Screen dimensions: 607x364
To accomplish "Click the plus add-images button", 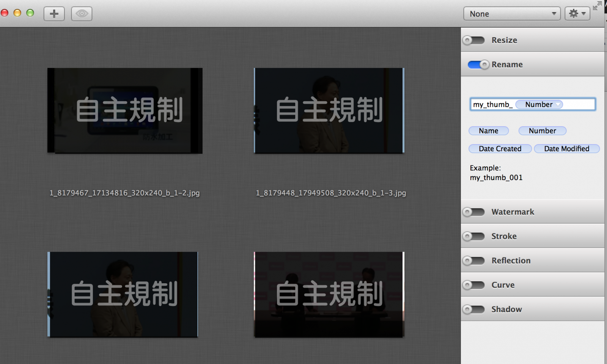I will 54,14.
